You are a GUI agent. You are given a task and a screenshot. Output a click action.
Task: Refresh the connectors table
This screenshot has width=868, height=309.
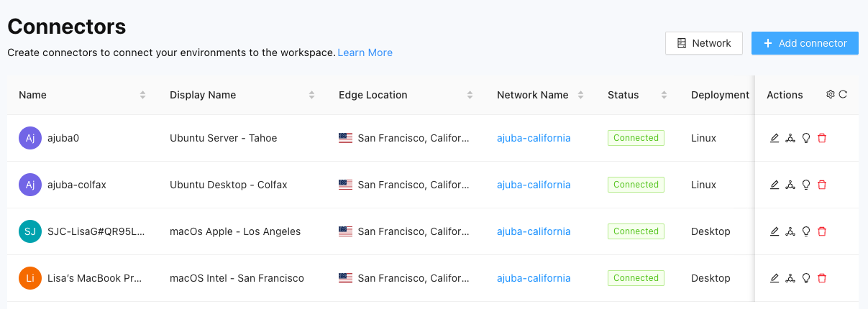[x=843, y=94]
